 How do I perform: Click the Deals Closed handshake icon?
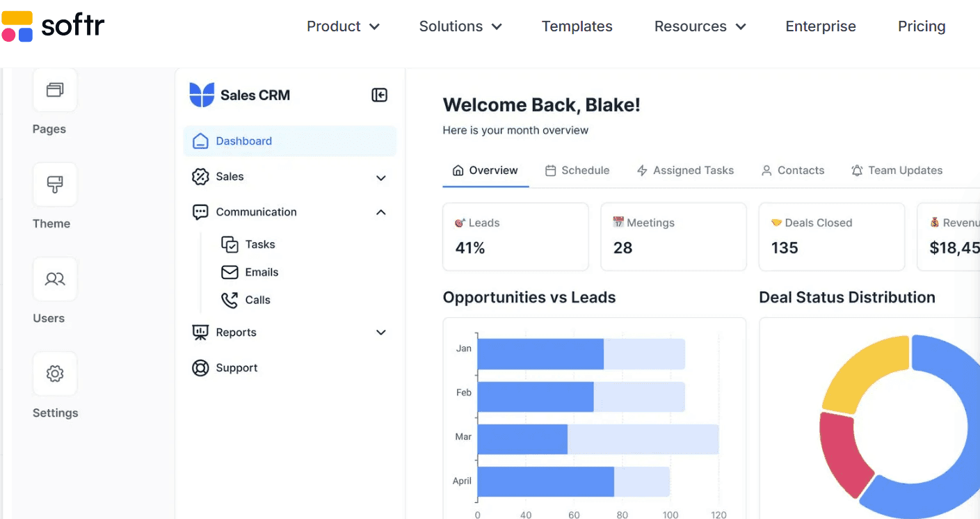tap(776, 223)
